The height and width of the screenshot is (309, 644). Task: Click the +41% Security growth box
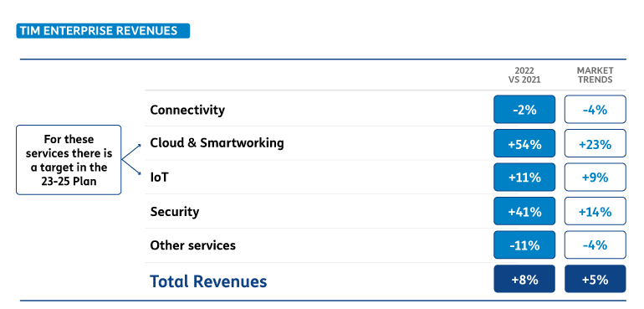(x=524, y=211)
